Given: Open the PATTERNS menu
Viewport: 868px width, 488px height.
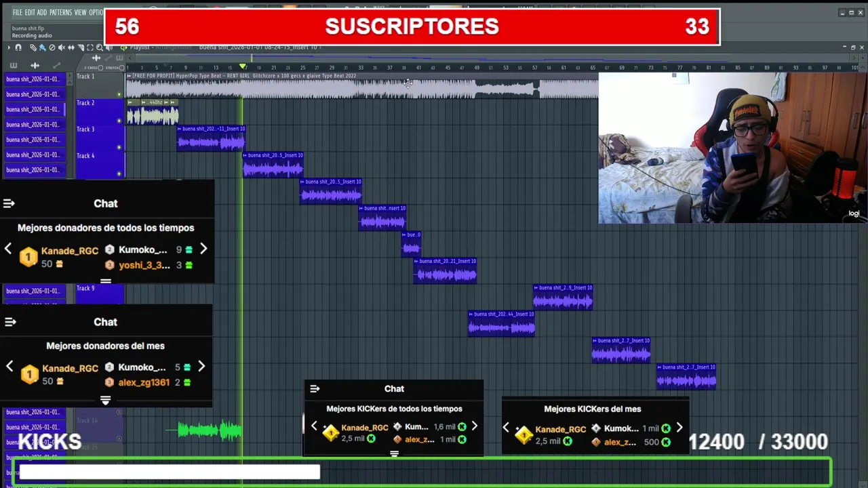Looking at the screenshot, I should 60,13.
